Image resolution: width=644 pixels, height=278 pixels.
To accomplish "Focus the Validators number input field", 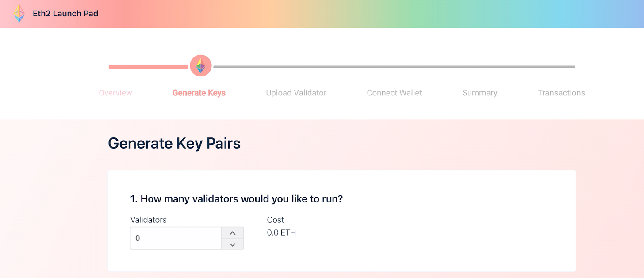I will point(176,238).
